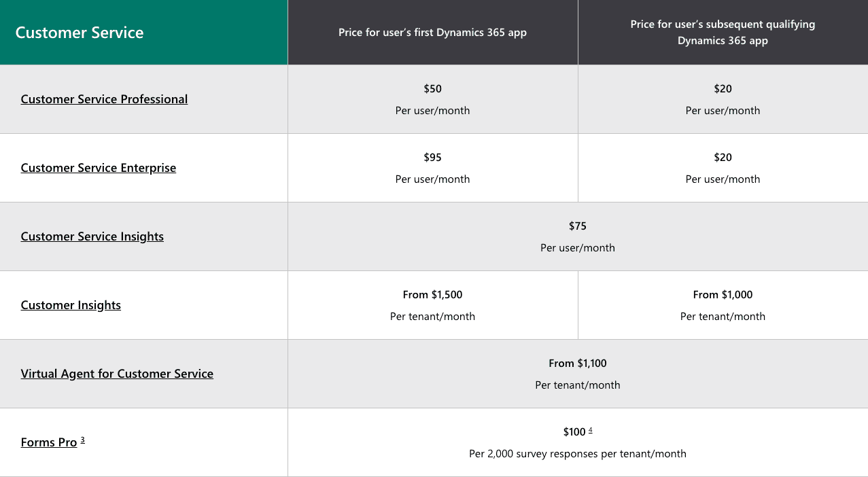Open the Customer Insights link

(x=71, y=305)
